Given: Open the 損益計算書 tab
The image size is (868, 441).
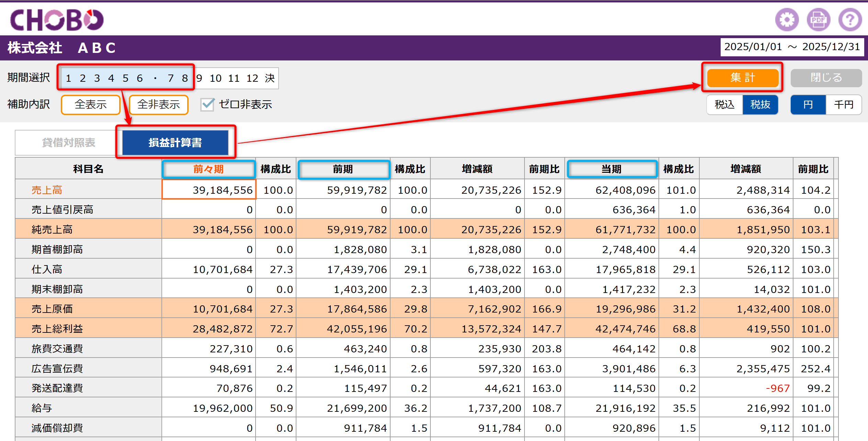Looking at the screenshot, I should pyautogui.click(x=175, y=143).
